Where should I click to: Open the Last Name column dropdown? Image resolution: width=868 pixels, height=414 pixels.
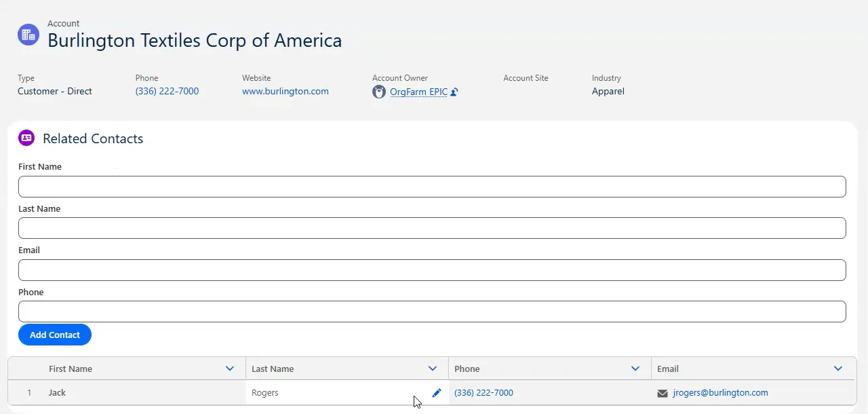[433, 369]
